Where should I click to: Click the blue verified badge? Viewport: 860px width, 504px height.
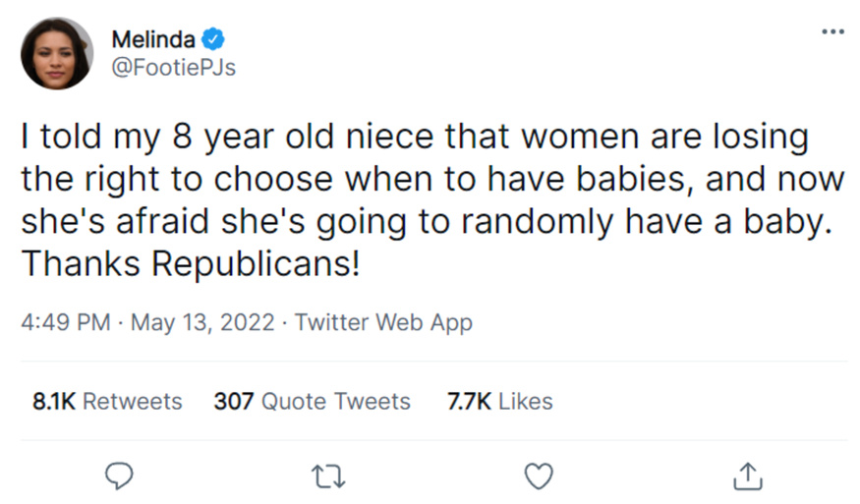click(x=213, y=39)
